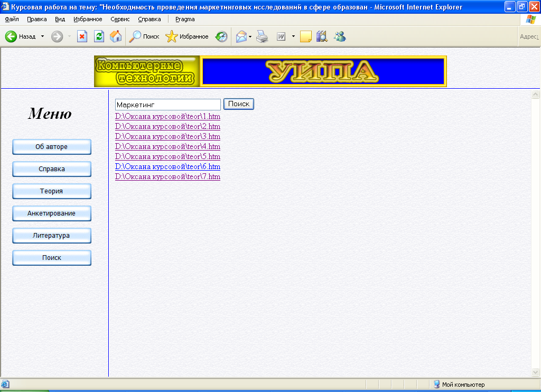Open the Избранное favorites star button
Image resolution: width=541 pixels, height=392 pixels.
[187, 36]
